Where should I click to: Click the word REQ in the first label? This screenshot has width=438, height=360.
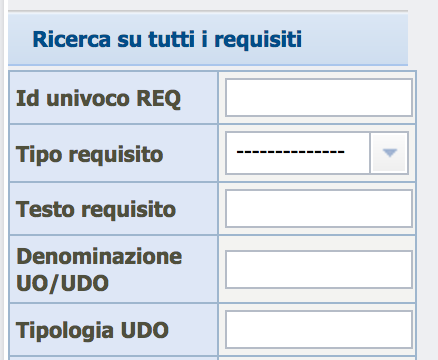pyautogui.click(x=159, y=99)
